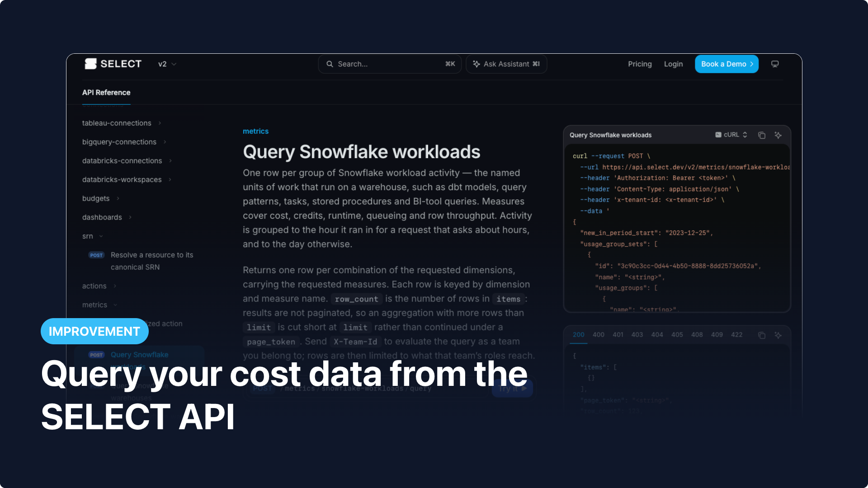This screenshot has width=868, height=488.
Task: Click the sparkle icon beside Ask Assistant
Action: pyautogui.click(x=476, y=64)
